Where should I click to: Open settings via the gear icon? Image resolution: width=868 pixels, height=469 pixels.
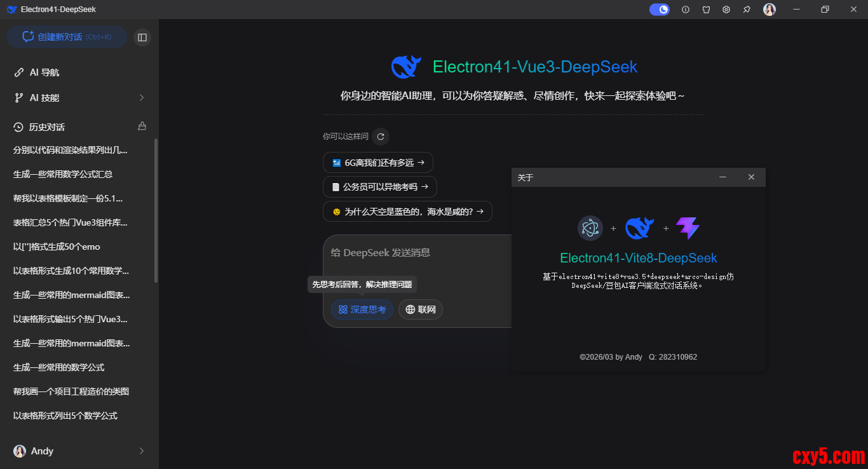pyautogui.click(x=726, y=10)
